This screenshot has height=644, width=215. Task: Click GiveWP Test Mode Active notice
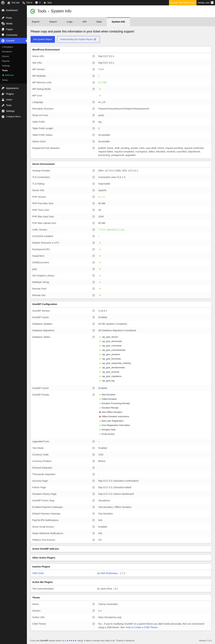click(183, 3)
